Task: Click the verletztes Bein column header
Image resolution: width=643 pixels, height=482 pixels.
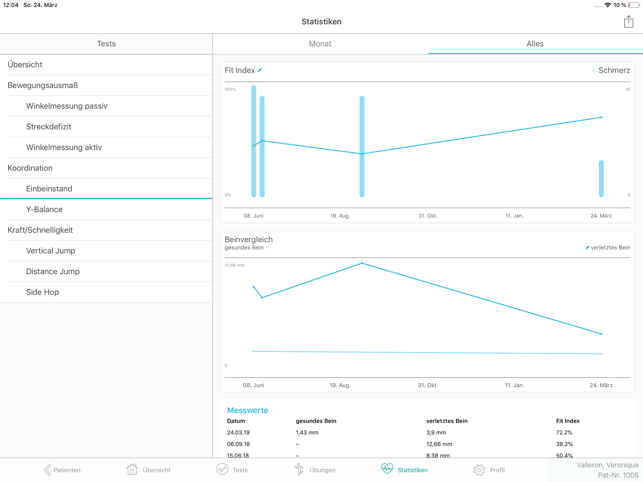Action: click(447, 421)
